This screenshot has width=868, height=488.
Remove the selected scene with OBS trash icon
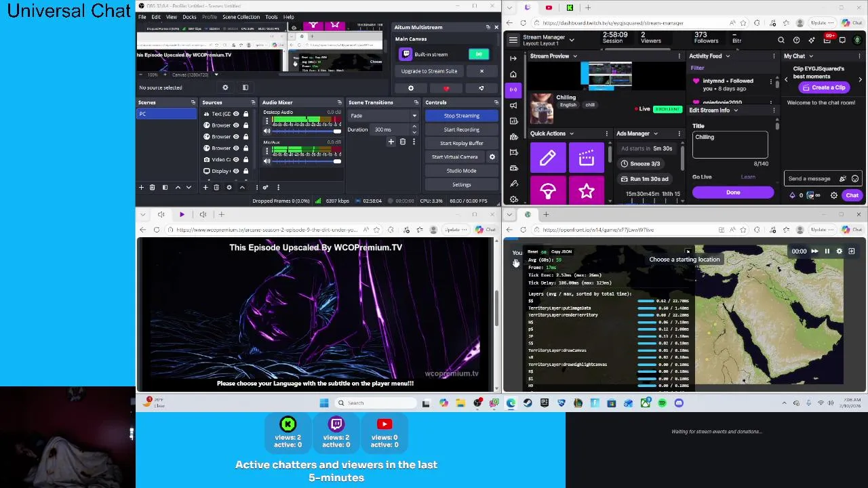(x=152, y=187)
